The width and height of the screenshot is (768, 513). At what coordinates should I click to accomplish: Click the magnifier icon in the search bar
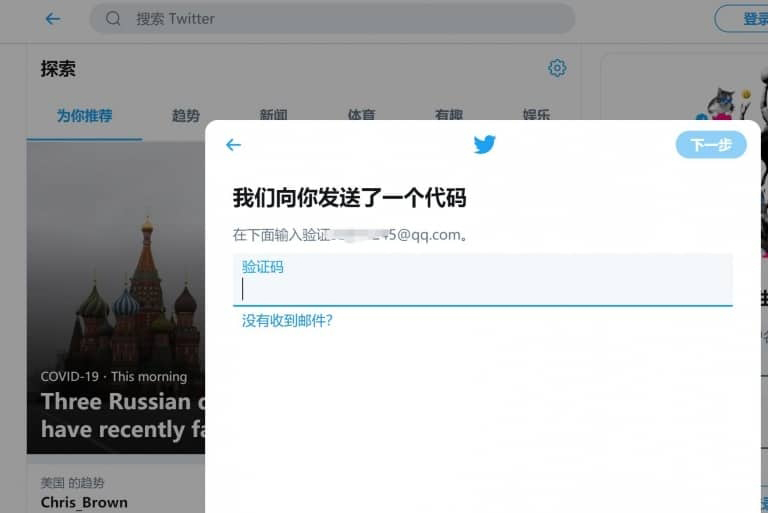coord(113,18)
